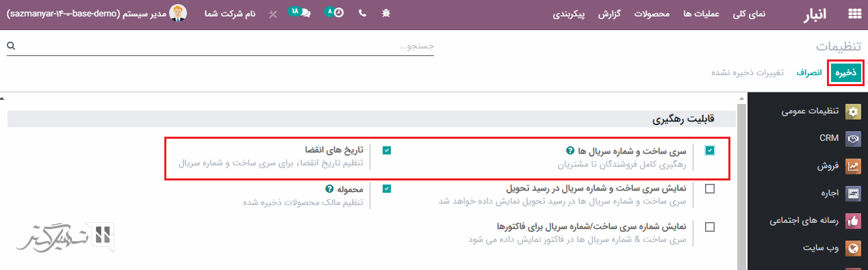The width and height of the screenshot is (868, 270).
Task: Click the system administrator avatar
Action: pyautogui.click(x=179, y=14)
